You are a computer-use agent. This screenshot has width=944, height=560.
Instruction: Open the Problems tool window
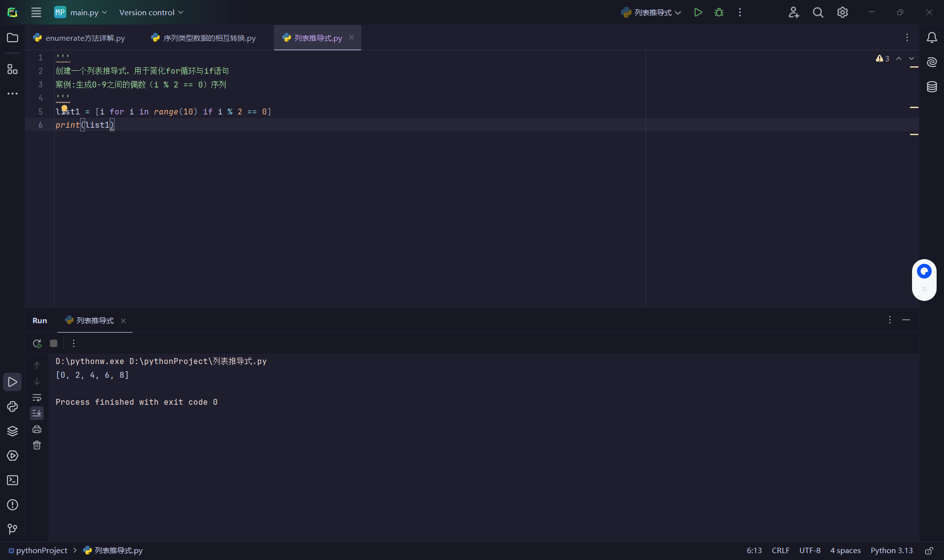tap(12, 504)
